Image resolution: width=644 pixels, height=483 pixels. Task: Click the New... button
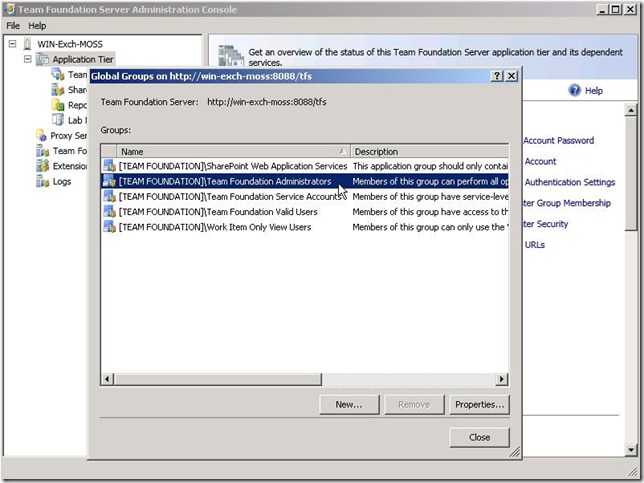[349, 405]
